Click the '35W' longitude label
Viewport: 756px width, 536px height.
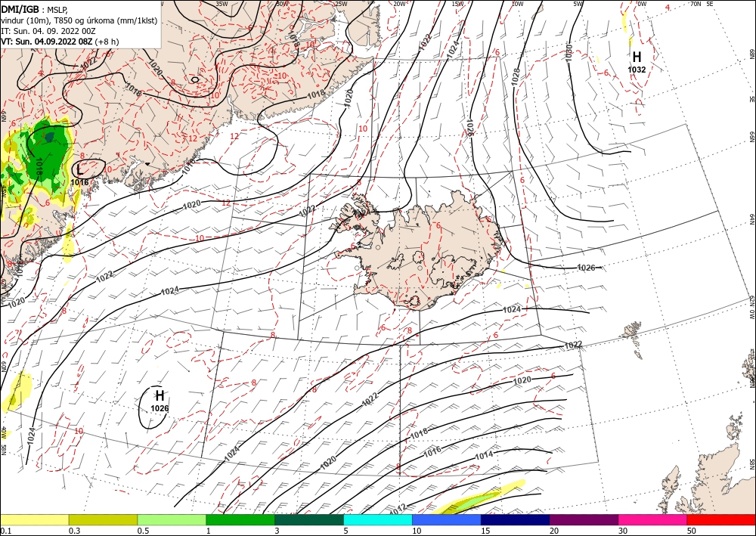pyautogui.click(x=222, y=3)
